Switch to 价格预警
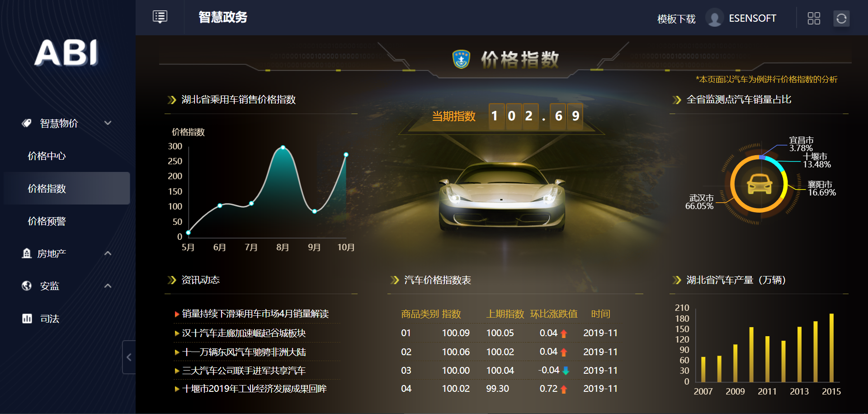The height and width of the screenshot is (414, 868). pos(47,221)
